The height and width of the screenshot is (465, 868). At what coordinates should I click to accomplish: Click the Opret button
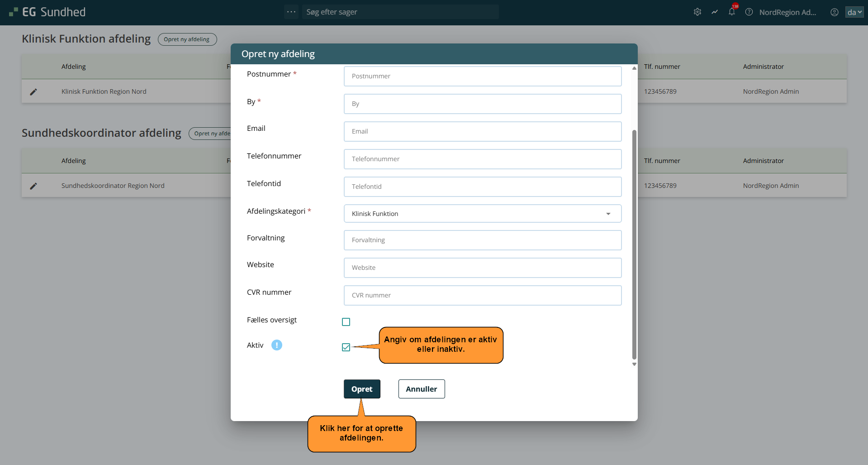tap(362, 389)
